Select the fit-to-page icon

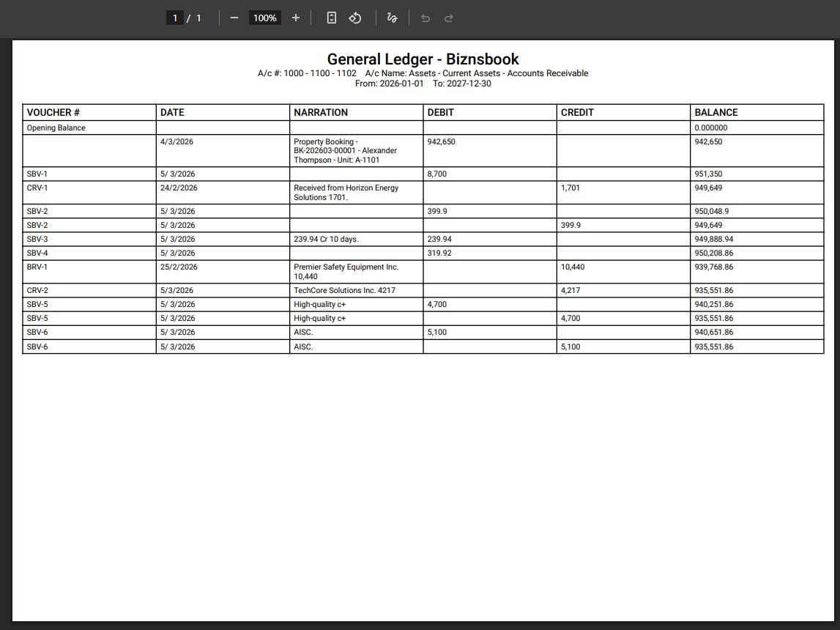coord(331,18)
